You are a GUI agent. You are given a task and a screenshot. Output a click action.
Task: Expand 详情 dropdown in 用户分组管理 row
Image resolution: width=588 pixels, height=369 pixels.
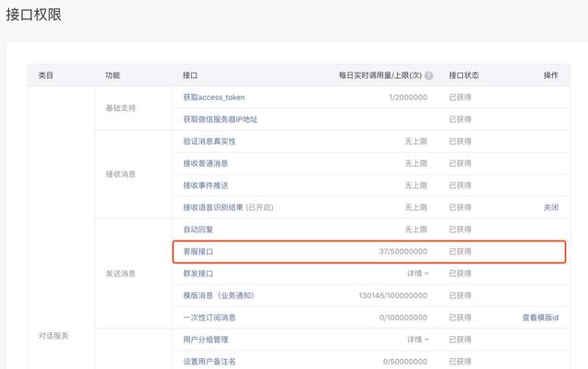(419, 340)
